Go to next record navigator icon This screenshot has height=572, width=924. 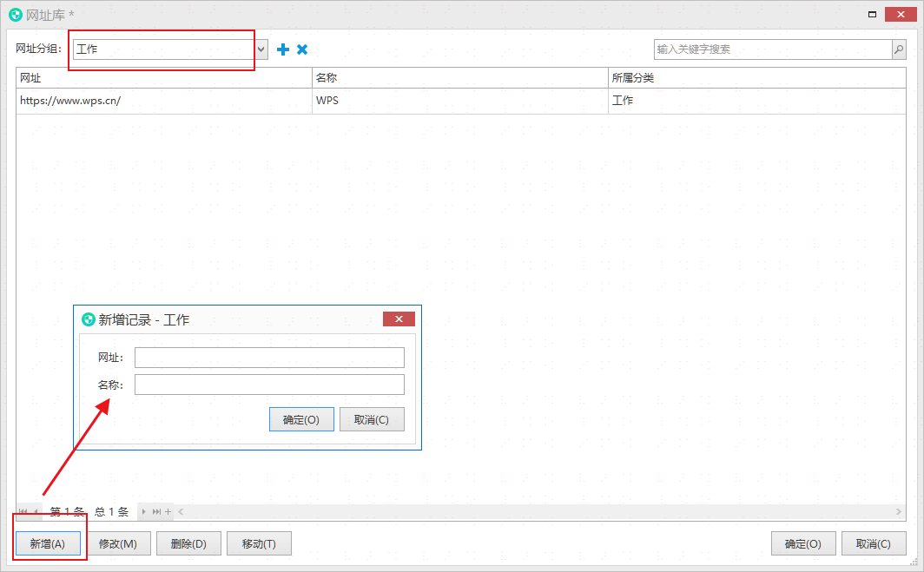(144, 511)
